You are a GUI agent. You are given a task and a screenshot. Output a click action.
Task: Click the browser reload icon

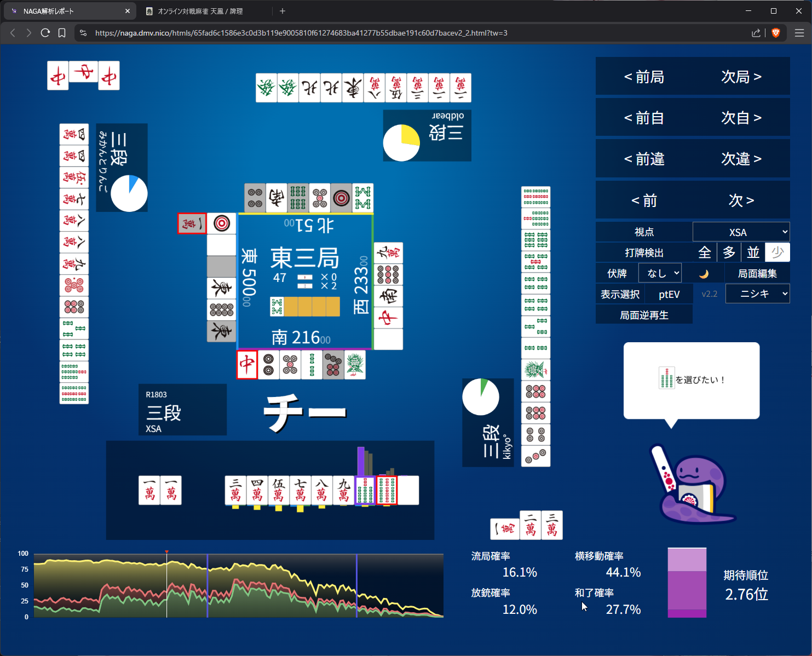[45, 33]
